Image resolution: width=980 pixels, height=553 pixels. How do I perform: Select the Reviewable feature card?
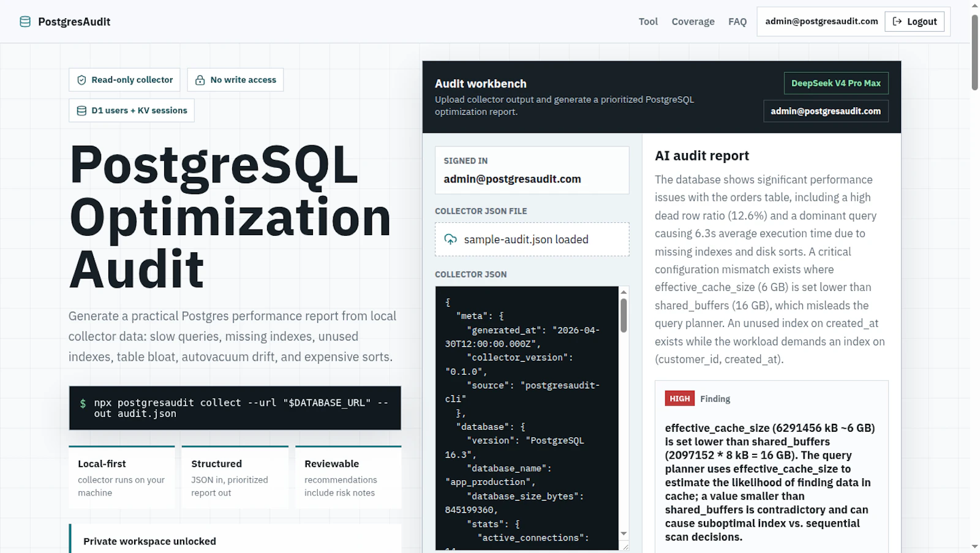[348, 477]
